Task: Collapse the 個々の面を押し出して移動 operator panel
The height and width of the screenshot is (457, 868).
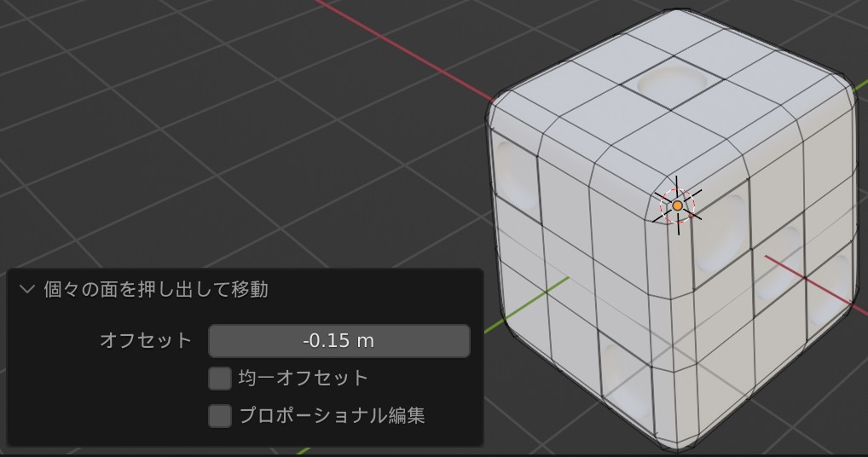Action: (27, 289)
